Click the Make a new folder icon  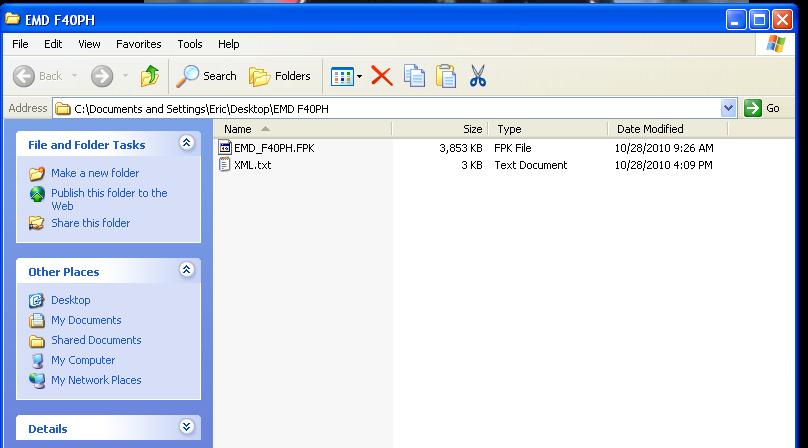[37, 173]
